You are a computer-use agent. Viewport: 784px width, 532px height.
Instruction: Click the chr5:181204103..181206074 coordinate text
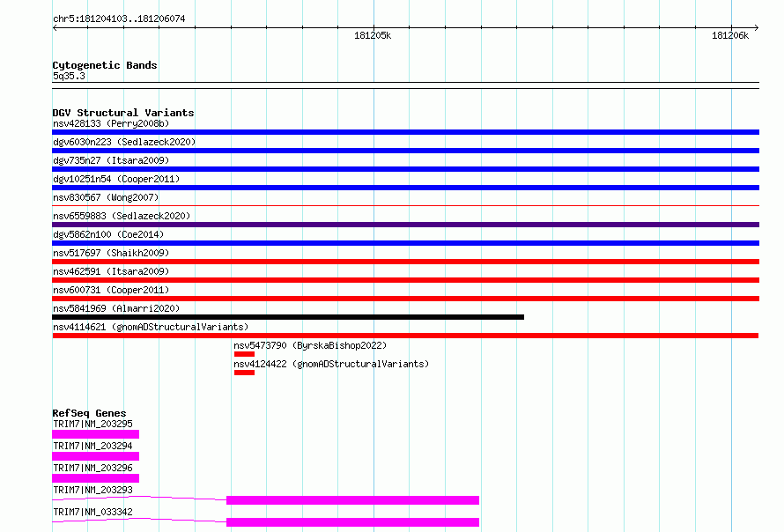[x=119, y=18]
